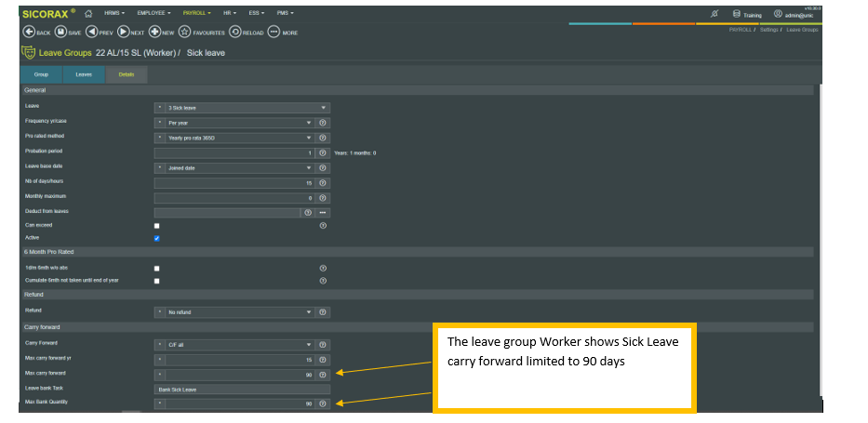The height and width of the screenshot is (423, 868).
Task: Click the Home icon next to SICORAX
Action: pos(88,14)
